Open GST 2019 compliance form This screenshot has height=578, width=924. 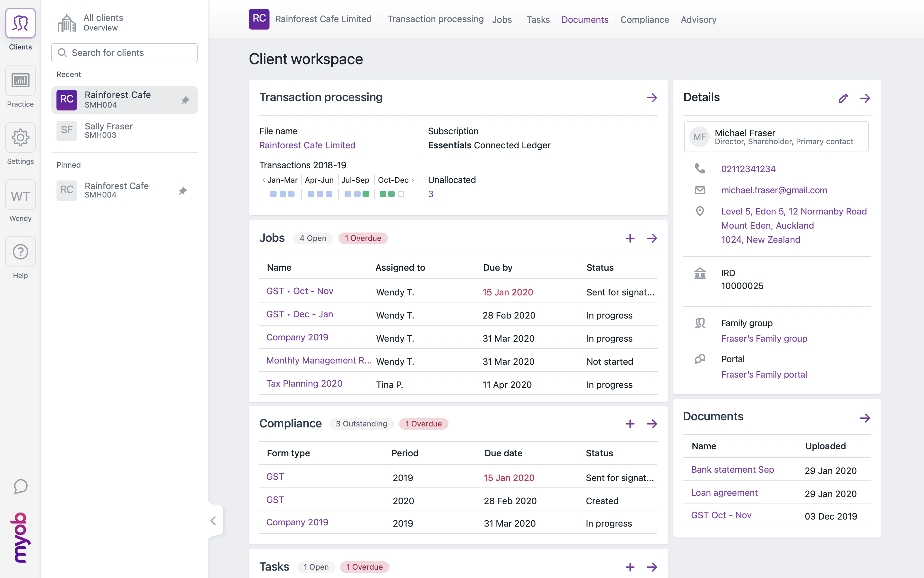click(275, 477)
